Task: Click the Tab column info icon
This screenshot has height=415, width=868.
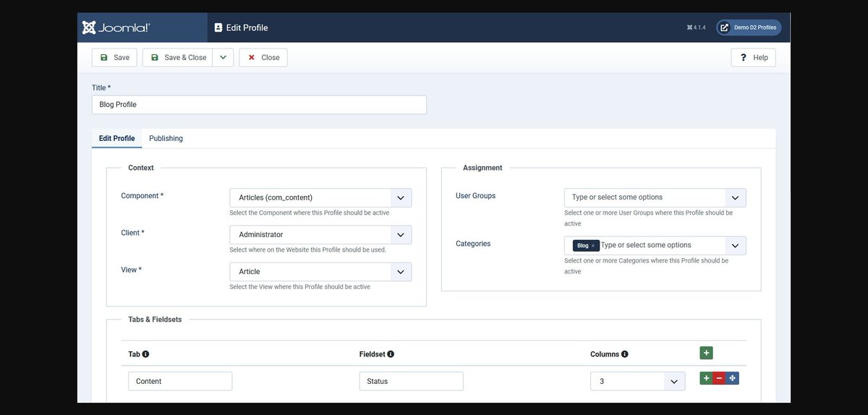Action: 145,354
